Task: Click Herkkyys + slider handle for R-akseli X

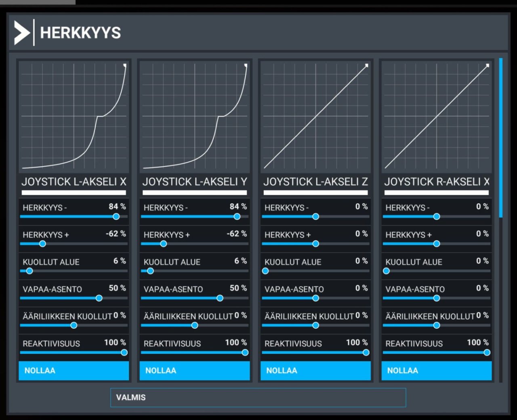Action: pos(437,244)
